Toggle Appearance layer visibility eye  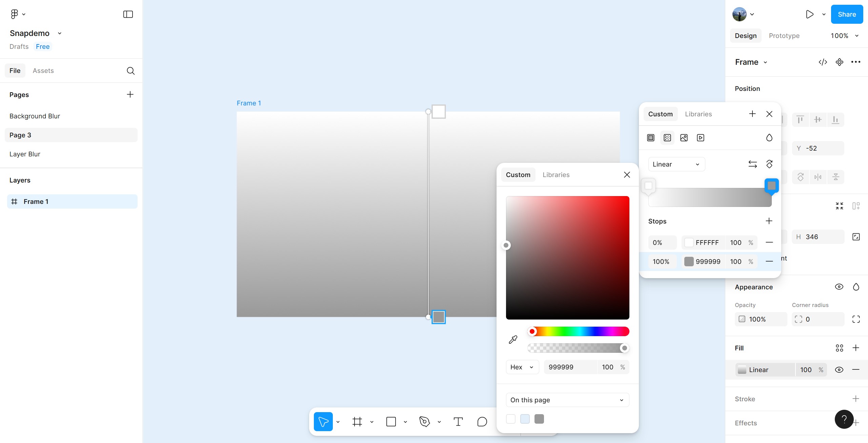click(x=839, y=287)
